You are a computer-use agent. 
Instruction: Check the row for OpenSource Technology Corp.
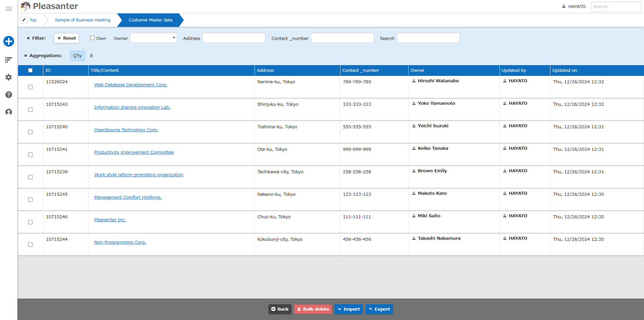30,132
